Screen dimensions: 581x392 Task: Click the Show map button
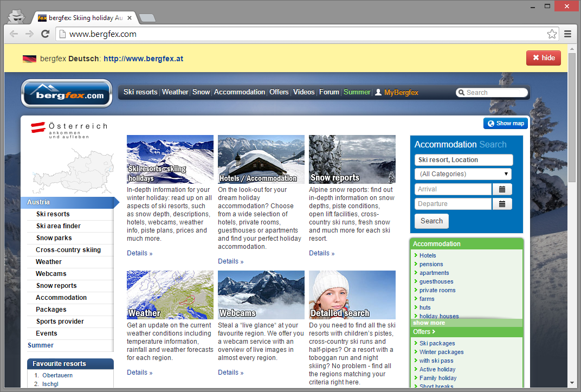pyautogui.click(x=505, y=123)
